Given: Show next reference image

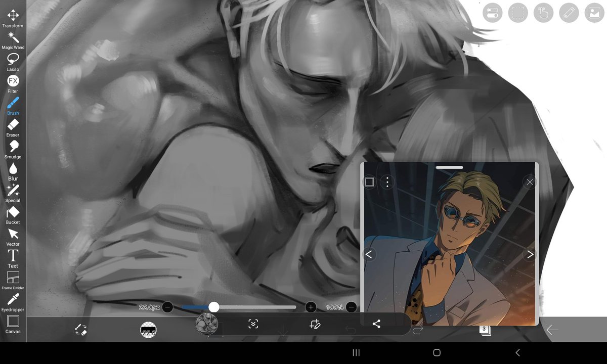Looking at the screenshot, I should (530, 254).
